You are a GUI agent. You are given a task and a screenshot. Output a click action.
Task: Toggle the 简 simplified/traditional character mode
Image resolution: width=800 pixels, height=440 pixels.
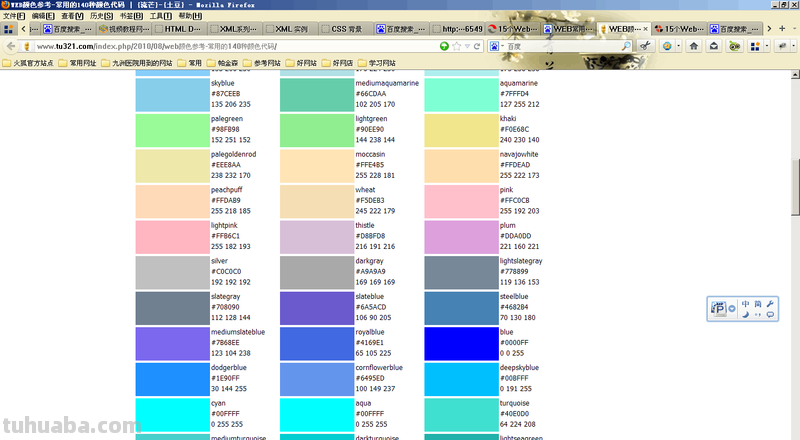[758, 304]
